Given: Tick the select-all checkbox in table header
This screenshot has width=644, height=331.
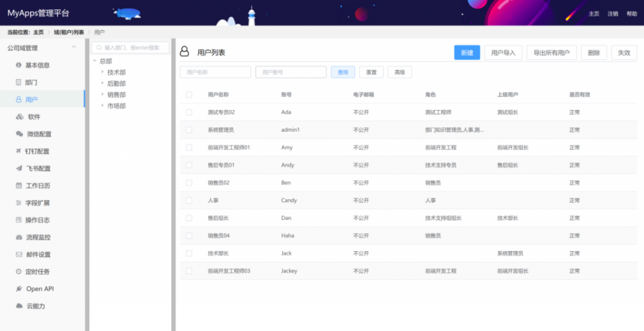Looking at the screenshot, I should click(x=189, y=95).
